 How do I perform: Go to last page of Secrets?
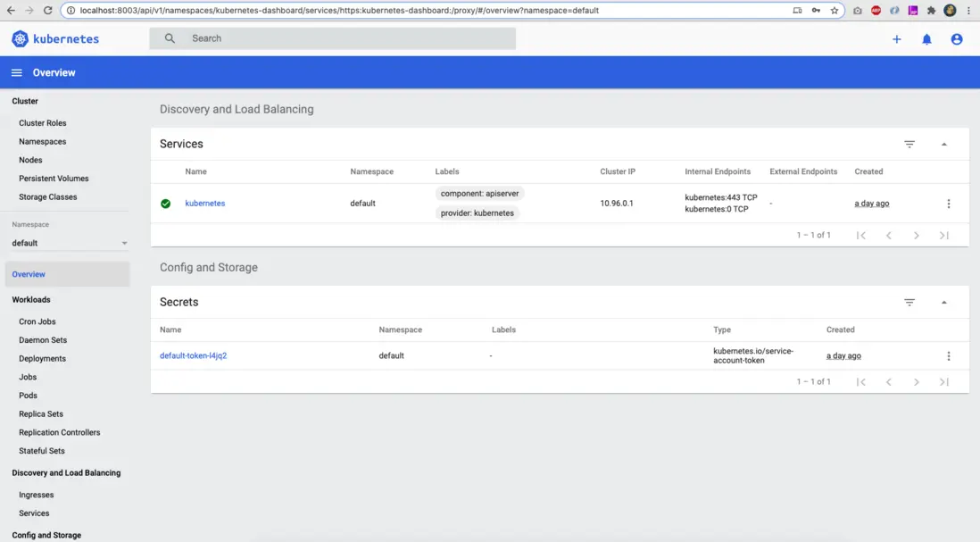point(944,382)
